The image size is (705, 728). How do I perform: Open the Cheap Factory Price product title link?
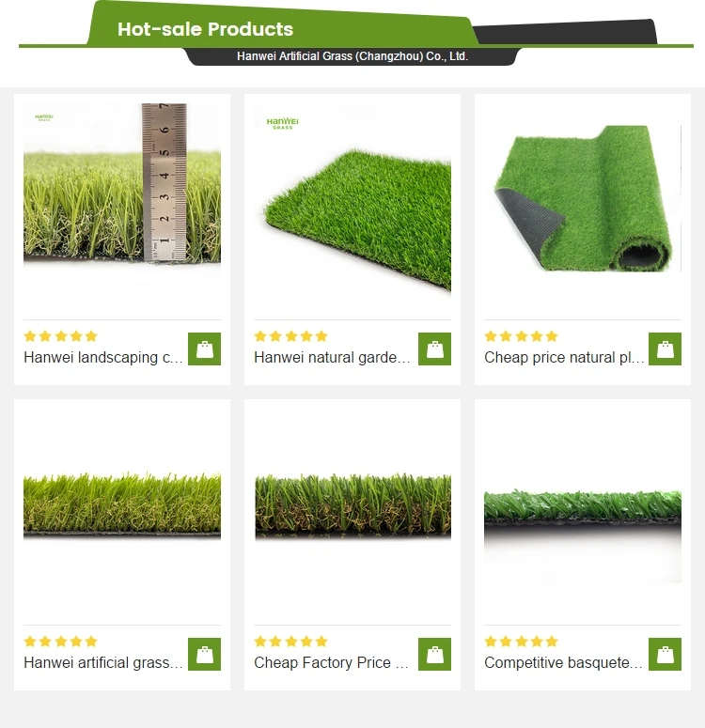click(x=331, y=662)
